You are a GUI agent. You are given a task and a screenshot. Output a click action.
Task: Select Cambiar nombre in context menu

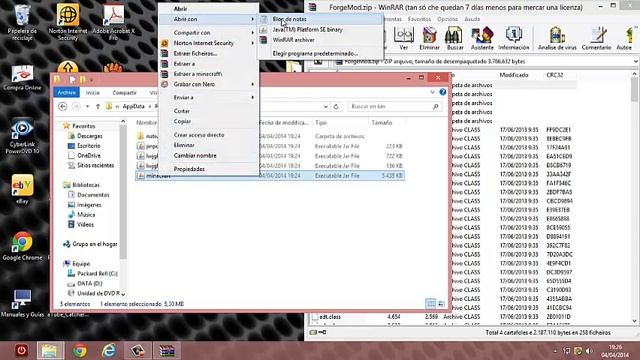click(x=209, y=156)
